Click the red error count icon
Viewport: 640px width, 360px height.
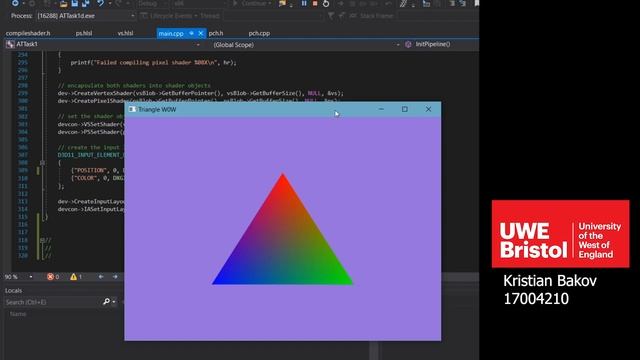(50, 277)
